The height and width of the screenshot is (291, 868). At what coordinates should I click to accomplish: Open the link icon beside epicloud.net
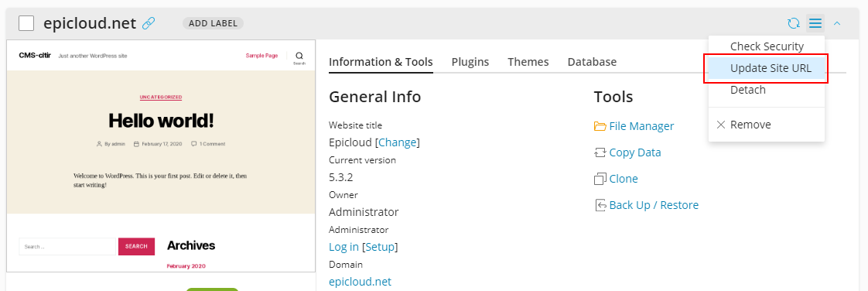pos(149,23)
